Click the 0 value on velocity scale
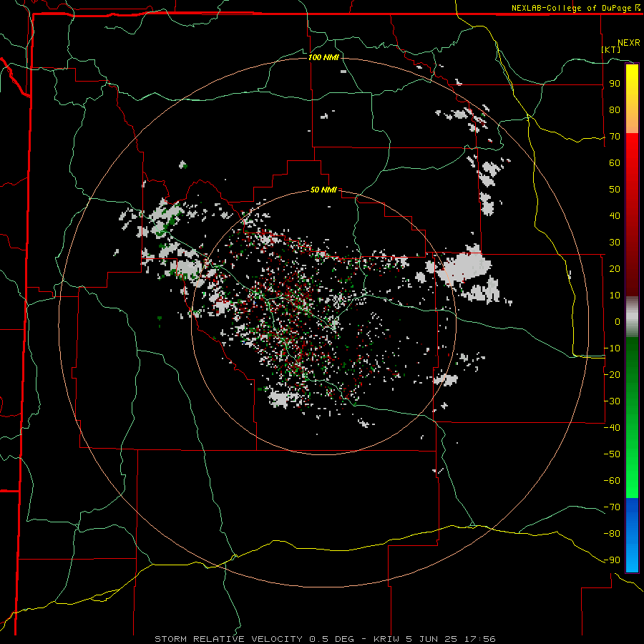The width and height of the screenshot is (644, 644). pyautogui.click(x=618, y=322)
